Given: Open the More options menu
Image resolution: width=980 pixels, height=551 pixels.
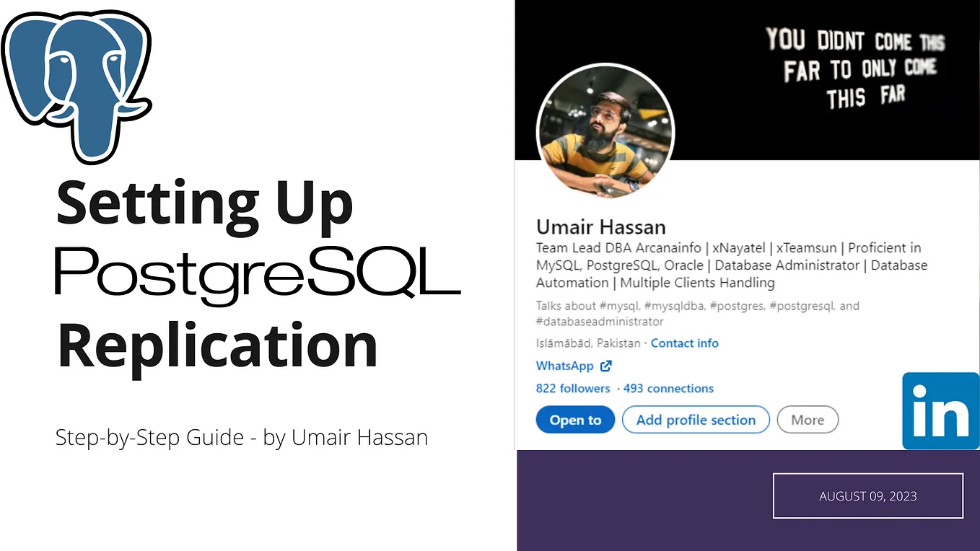Looking at the screenshot, I should (x=808, y=420).
